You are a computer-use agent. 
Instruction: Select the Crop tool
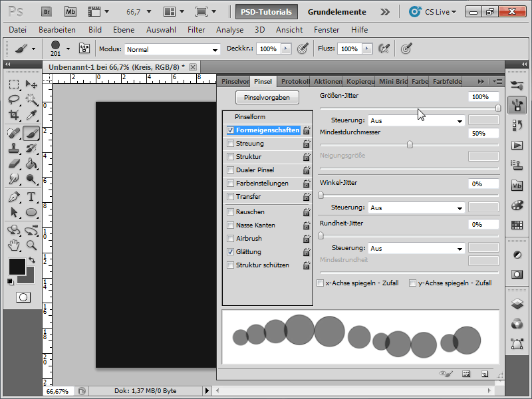pyautogui.click(x=14, y=114)
